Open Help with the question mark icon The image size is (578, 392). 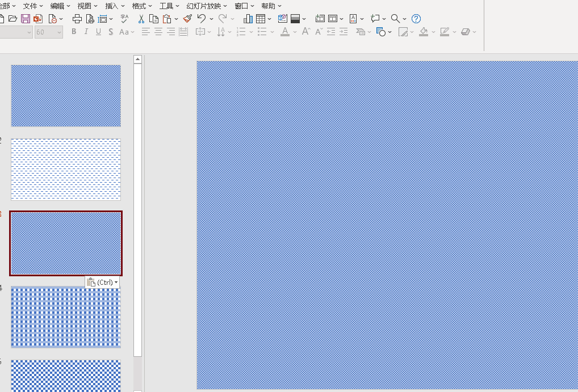tap(416, 19)
